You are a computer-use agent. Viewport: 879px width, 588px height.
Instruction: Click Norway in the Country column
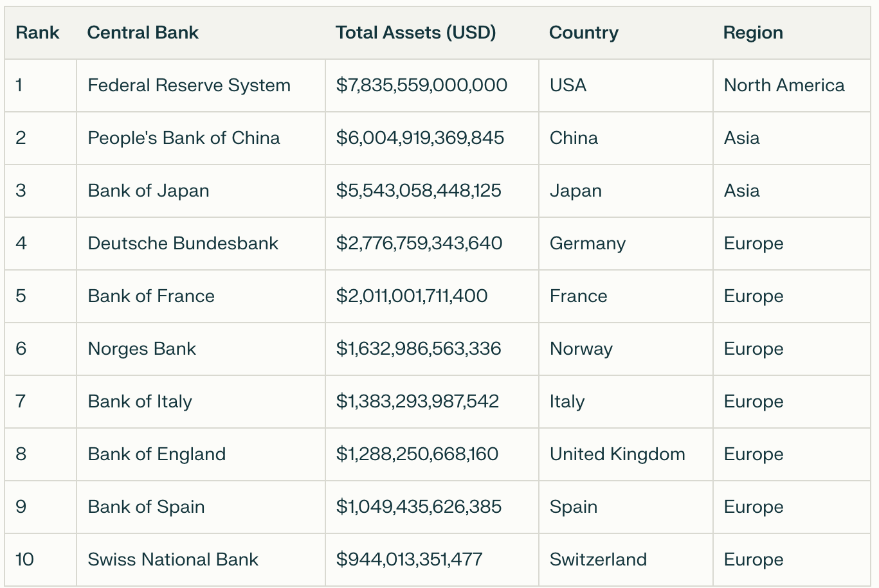point(581,349)
